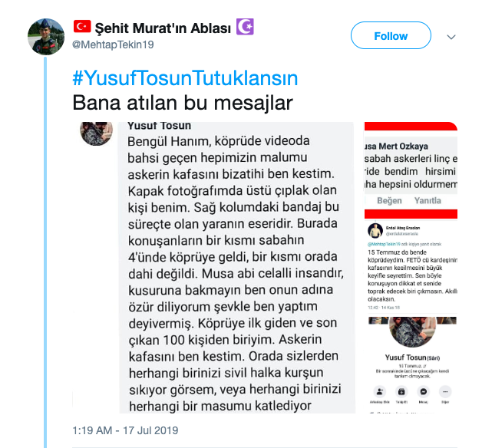Click Yusuf Tosun's avatar in message screenshot
Viewport: 482px width, 448px height.
[x=96, y=133]
